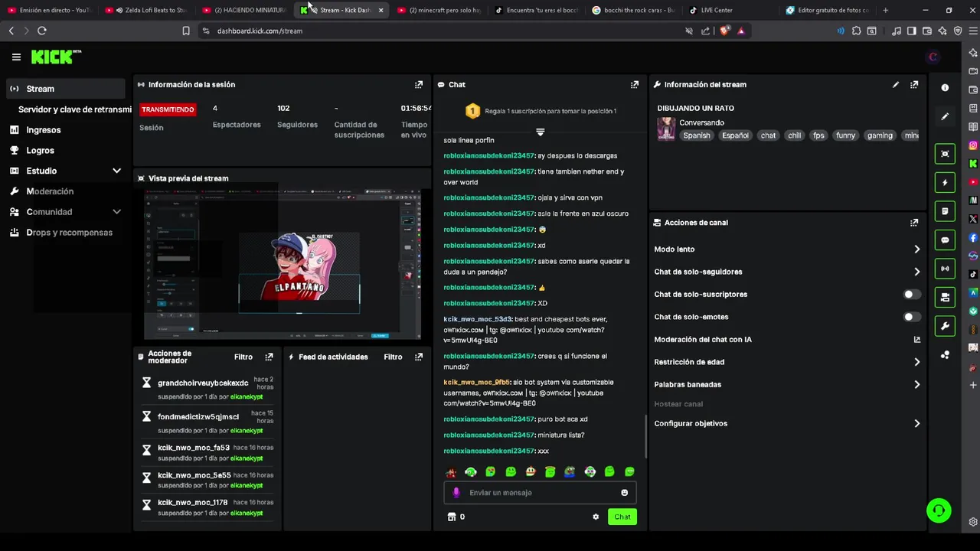Pop out the Feed de actividades panel

(x=419, y=357)
